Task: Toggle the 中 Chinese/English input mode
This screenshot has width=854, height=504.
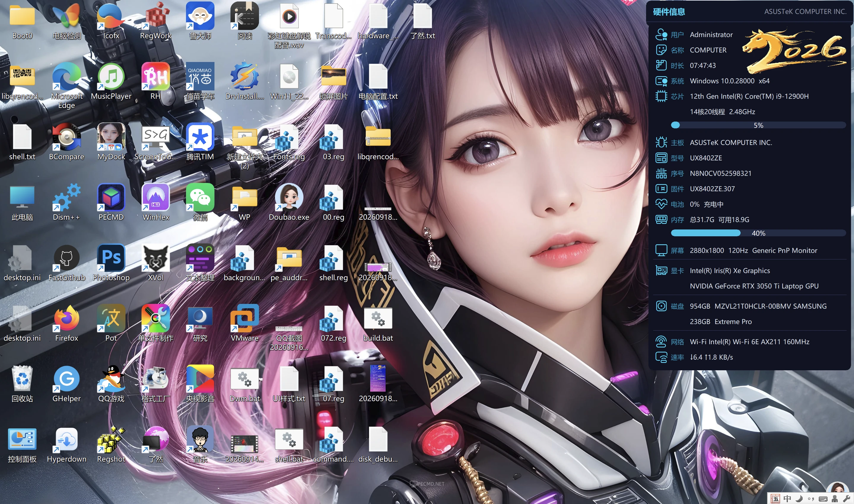Action: click(788, 499)
